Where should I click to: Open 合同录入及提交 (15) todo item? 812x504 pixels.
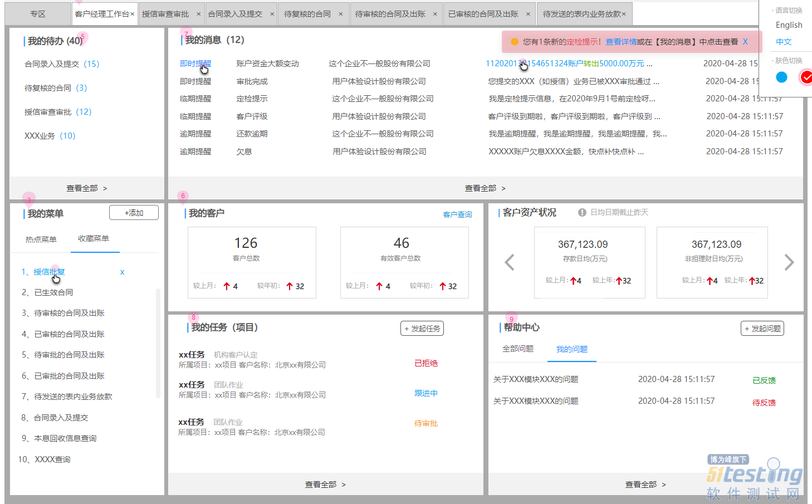(62, 64)
